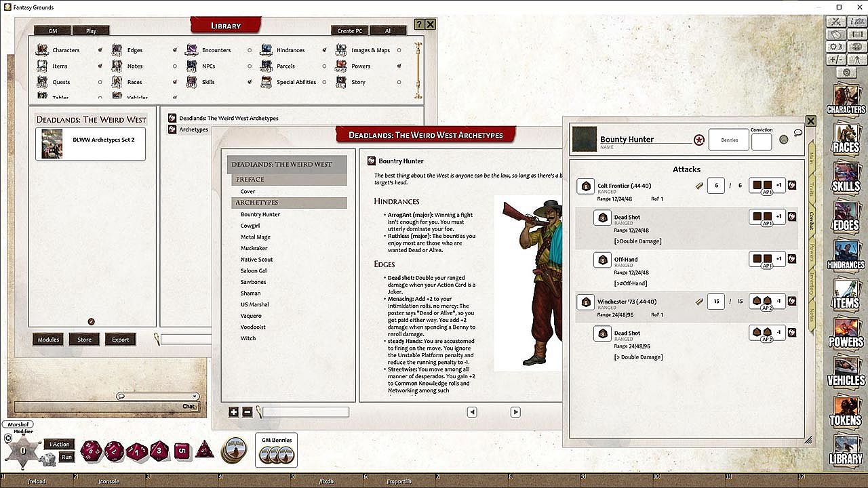The width and height of the screenshot is (868, 488).
Task: Toggle the Items library category checkbox
Action: click(x=100, y=66)
